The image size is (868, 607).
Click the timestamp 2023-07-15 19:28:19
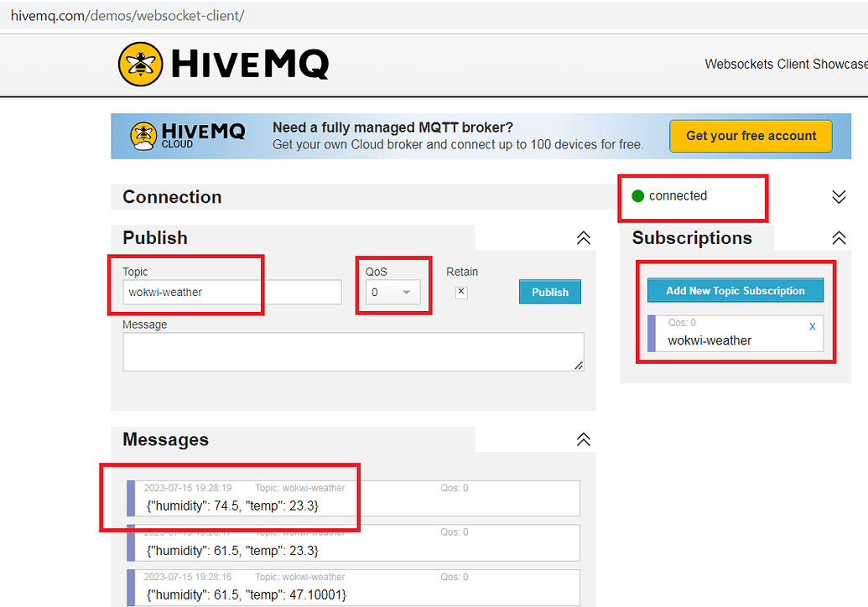pyautogui.click(x=188, y=488)
